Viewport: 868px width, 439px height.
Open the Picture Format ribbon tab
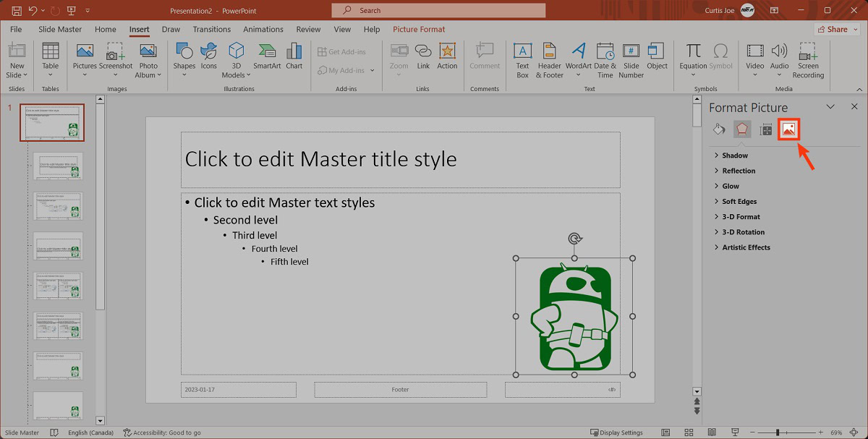pyautogui.click(x=419, y=30)
